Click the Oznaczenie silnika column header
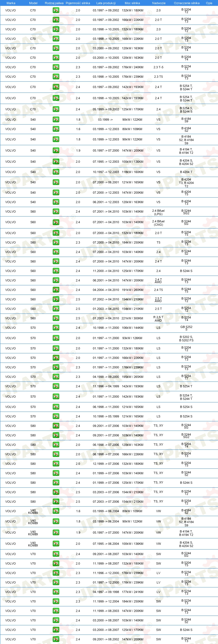218x644 pixels. 187,3
